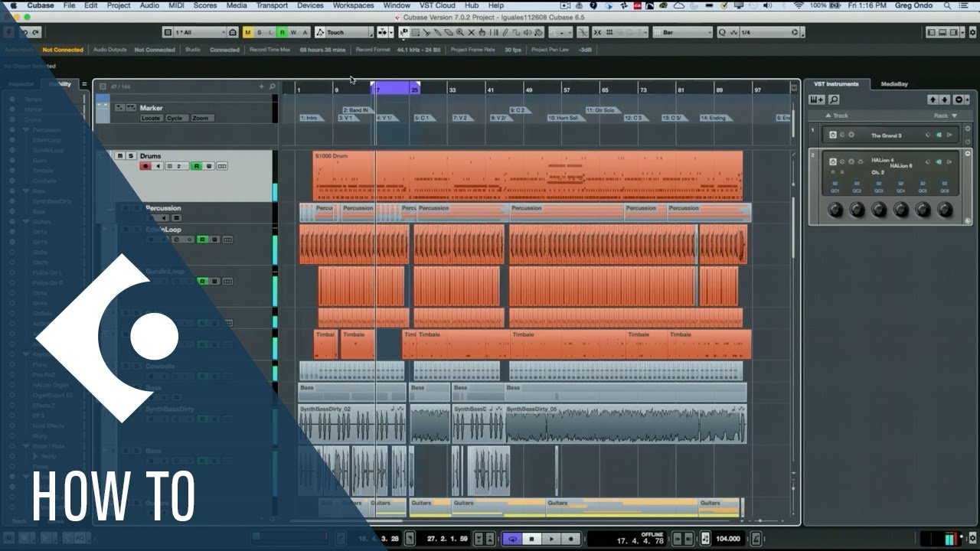Toggle global Read automation in the toolbar

[283, 32]
